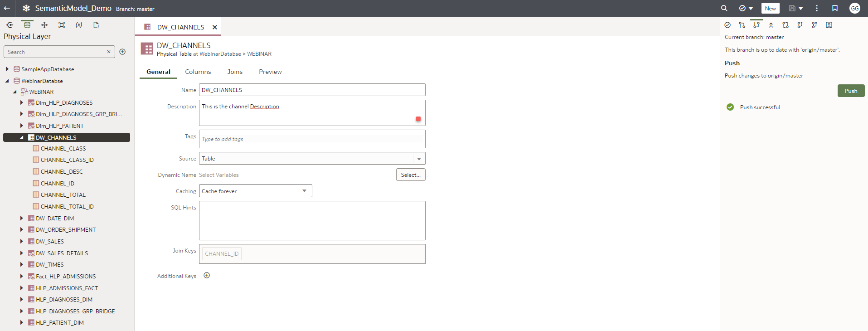Click the Select... button for Dynamic Name
Viewport: 868px width, 331px height.
pyautogui.click(x=411, y=175)
